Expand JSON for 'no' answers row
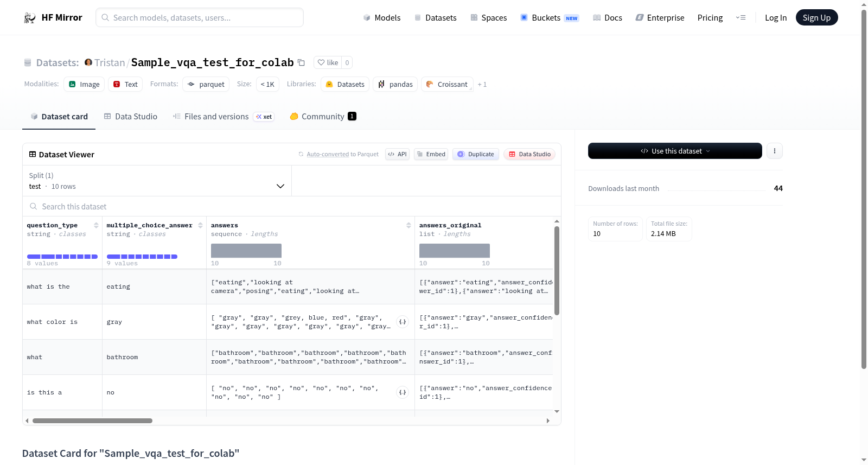Screen dimensions: 868x465 [x=403, y=392]
